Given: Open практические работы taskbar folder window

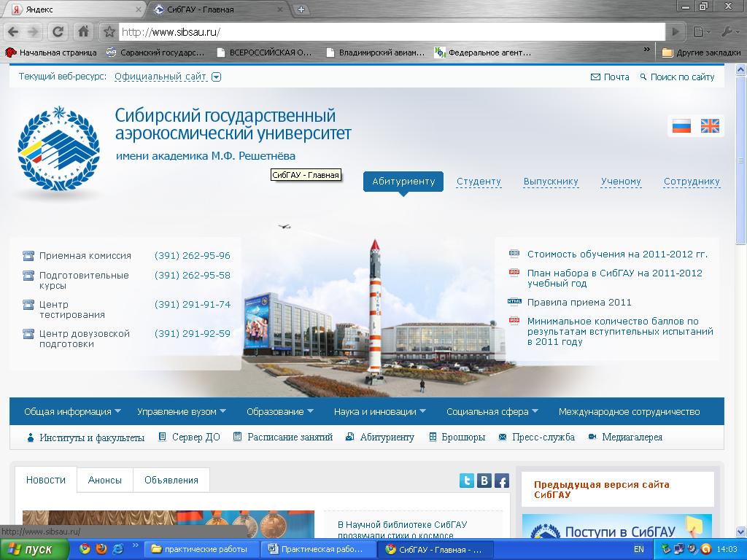Looking at the screenshot, I should tap(201, 549).
